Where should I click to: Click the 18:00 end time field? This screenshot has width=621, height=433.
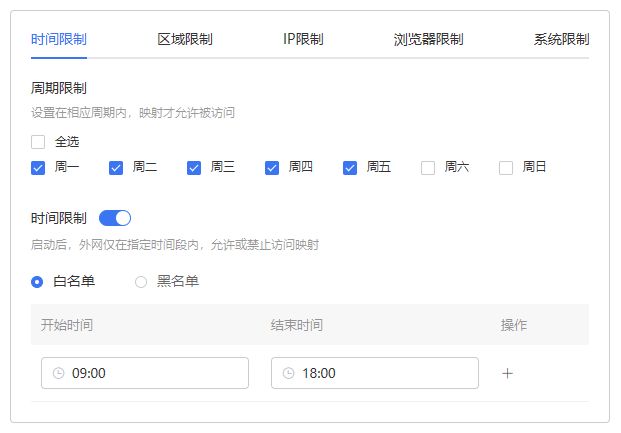click(x=375, y=373)
